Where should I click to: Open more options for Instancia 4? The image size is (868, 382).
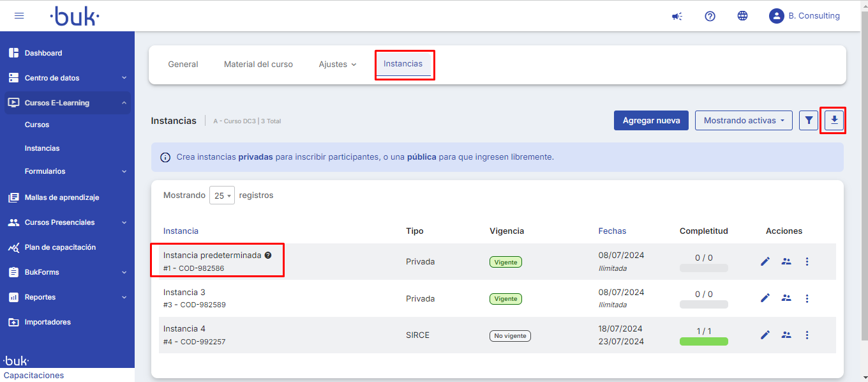807,335
